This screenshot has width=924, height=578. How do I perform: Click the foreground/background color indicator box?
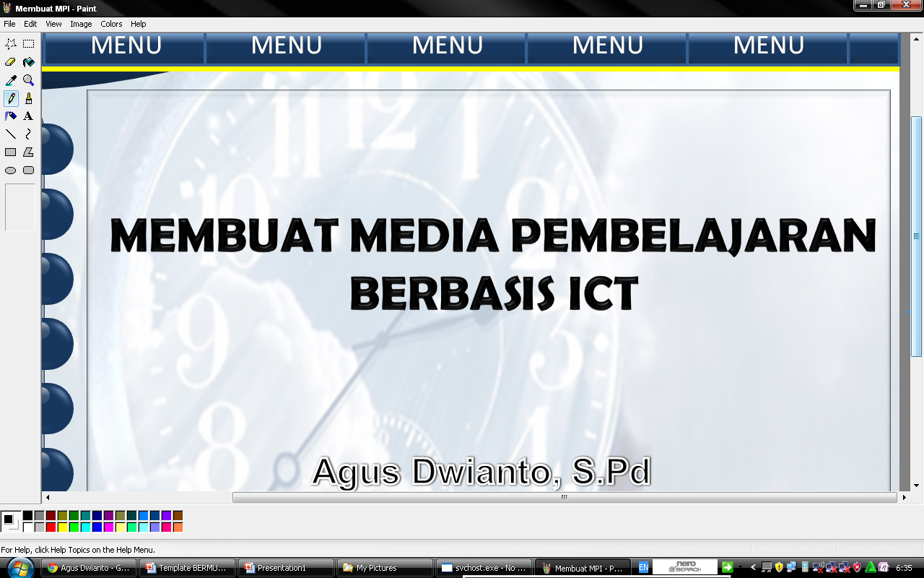click(11, 522)
